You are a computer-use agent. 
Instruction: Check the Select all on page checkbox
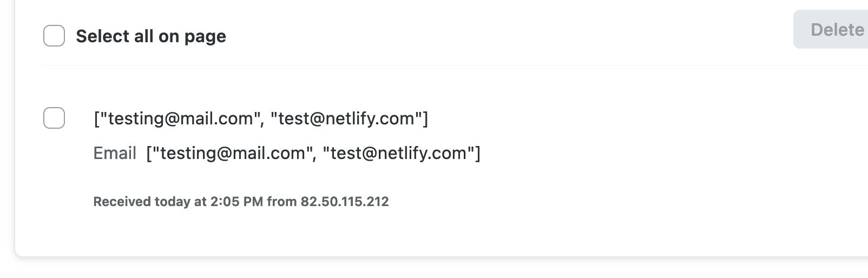pos(54,36)
